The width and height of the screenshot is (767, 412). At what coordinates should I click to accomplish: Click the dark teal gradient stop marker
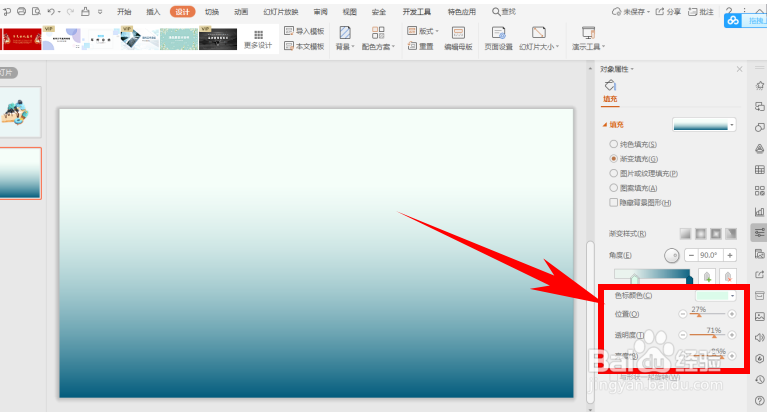pyautogui.click(x=689, y=279)
